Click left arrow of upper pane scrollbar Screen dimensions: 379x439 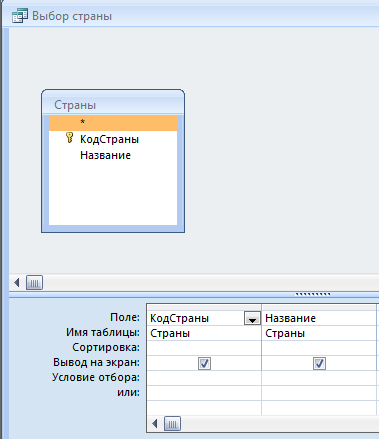click(17, 283)
